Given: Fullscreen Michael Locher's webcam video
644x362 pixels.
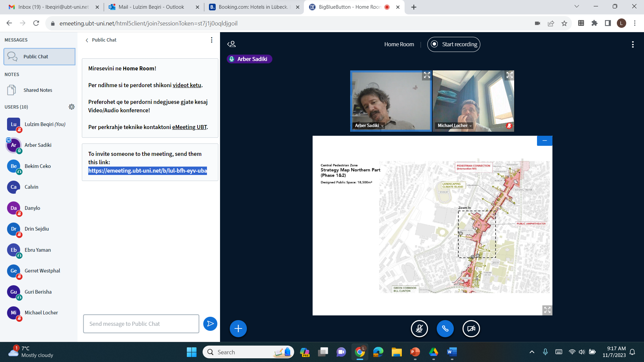Looking at the screenshot, I should click(509, 75).
